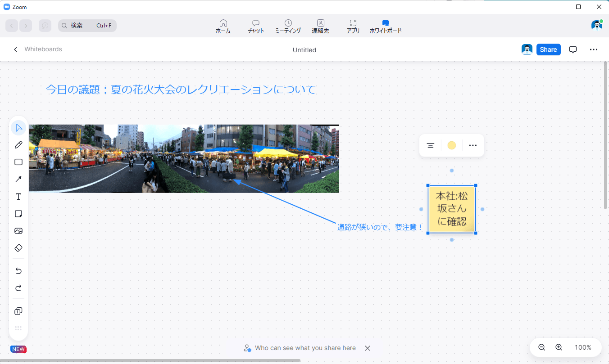The width and height of the screenshot is (609, 364).
Task: Select the Eraser tool
Action: coord(18,248)
